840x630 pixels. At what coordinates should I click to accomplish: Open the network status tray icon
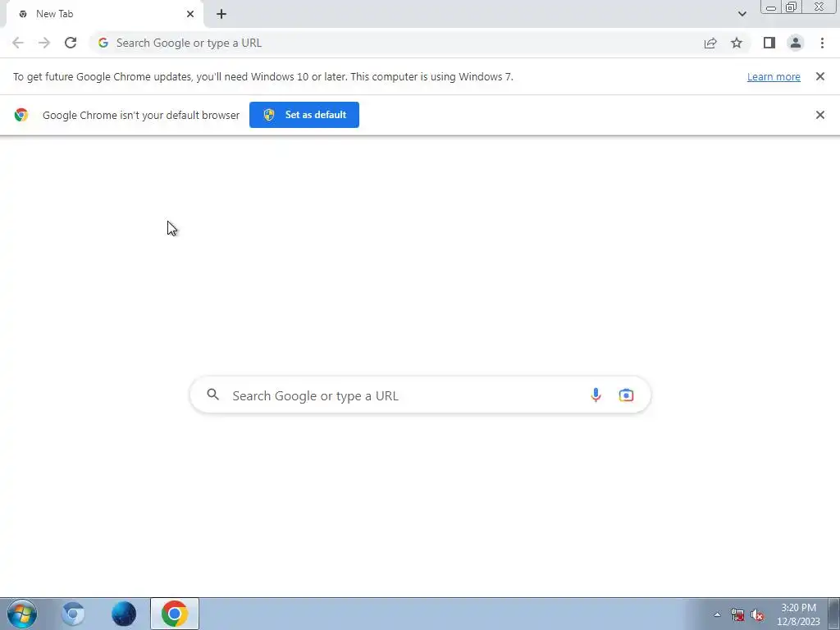coord(737,615)
